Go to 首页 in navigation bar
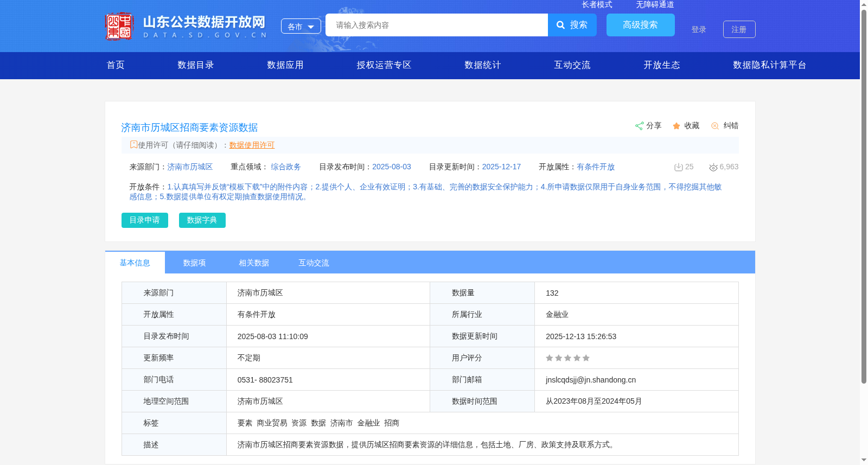868x465 pixels. (x=116, y=65)
